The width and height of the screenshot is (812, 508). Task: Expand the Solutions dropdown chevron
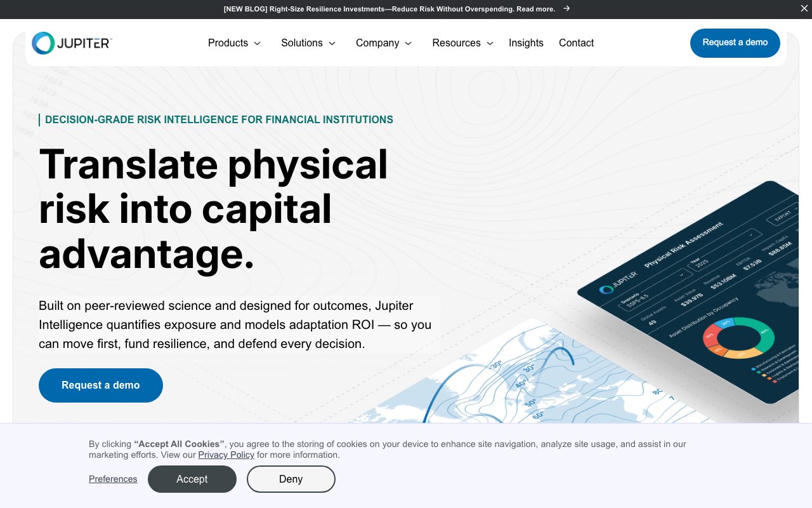(x=332, y=43)
